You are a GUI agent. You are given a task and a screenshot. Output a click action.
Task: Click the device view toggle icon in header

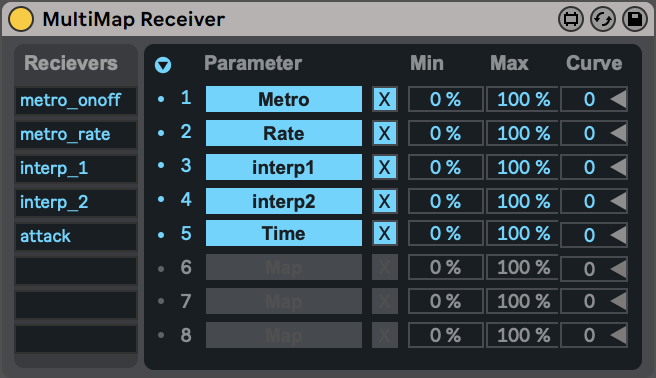[x=571, y=19]
